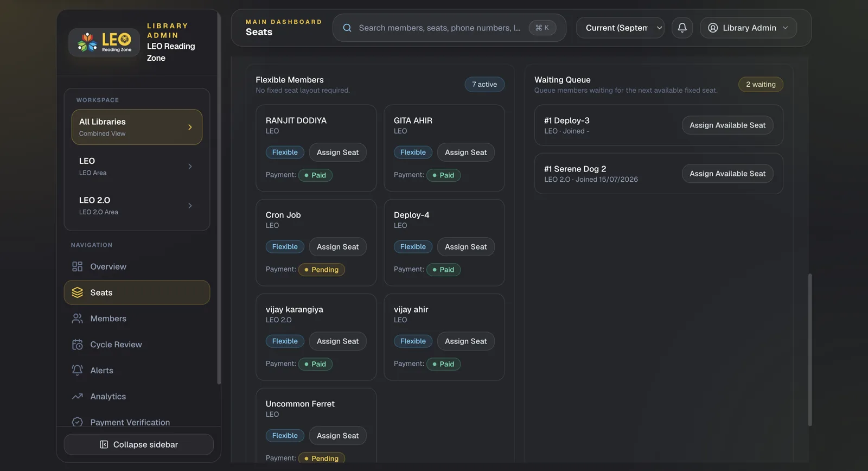The width and height of the screenshot is (868, 471).
Task: Click the LEO Reading Zone logo
Action: (x=104, y=42)
